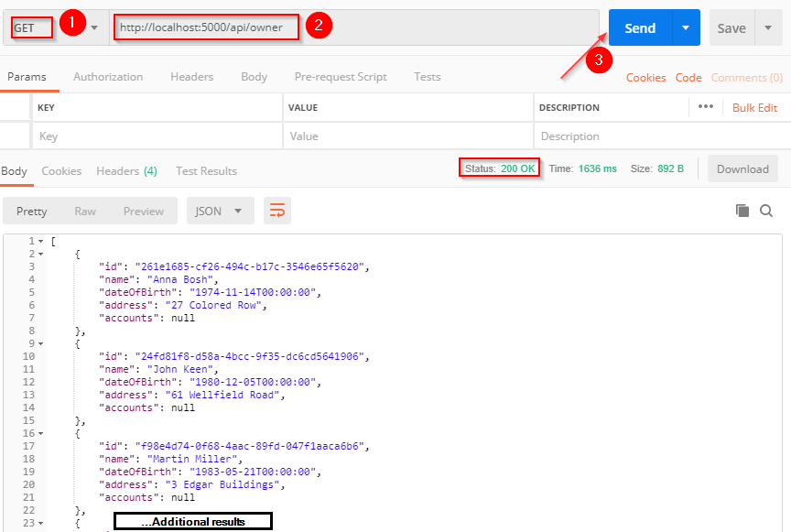Click the search response magnifier icon
The width and height of the screenshot is (791, 532).
[766, 211]
